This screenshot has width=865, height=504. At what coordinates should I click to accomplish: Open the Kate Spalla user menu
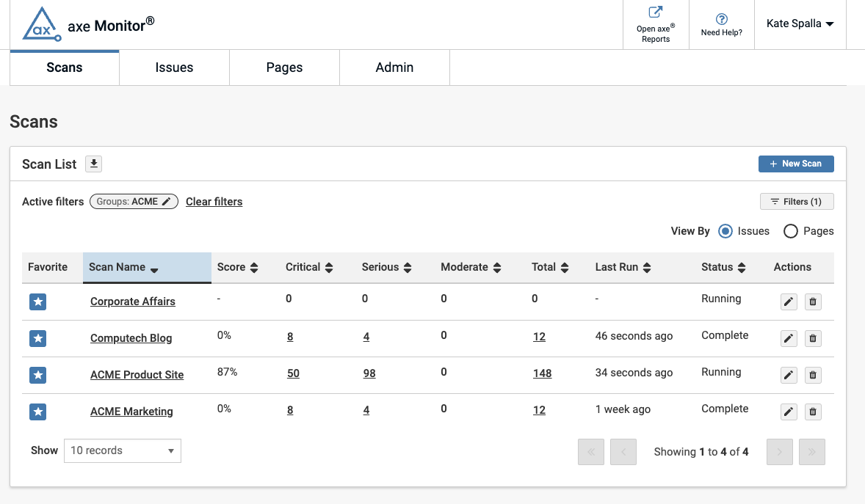800,24
